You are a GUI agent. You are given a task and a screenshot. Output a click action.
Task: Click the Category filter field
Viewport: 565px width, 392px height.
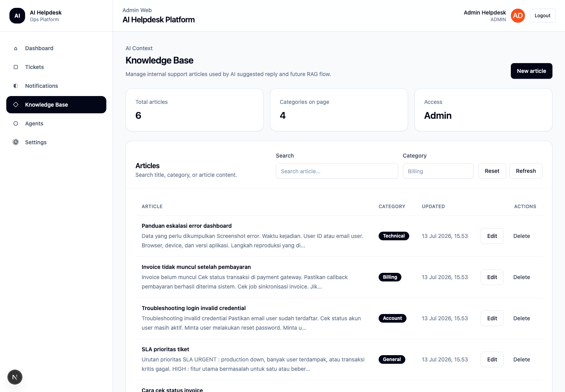438,171
